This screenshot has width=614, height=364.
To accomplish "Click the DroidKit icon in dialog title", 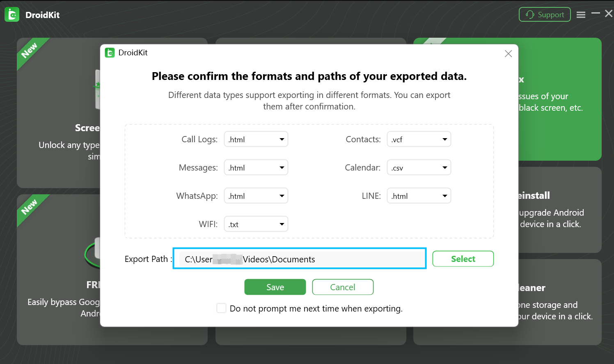I will (x=110, y=53).
